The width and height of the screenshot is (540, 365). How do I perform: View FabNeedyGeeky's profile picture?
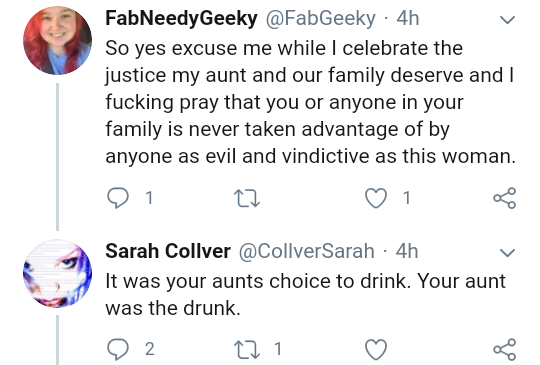click(x=58, y=40)
